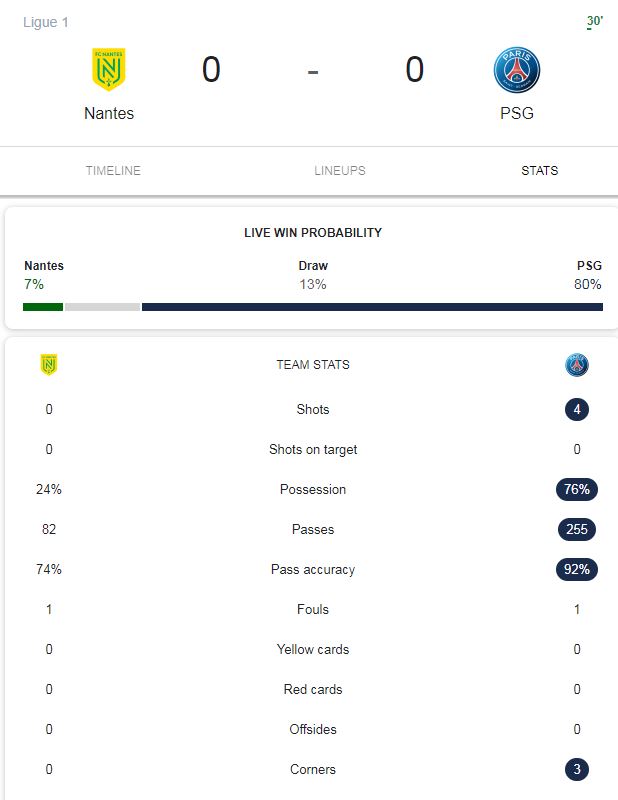Click the green Nantes win probability bar

43,307
